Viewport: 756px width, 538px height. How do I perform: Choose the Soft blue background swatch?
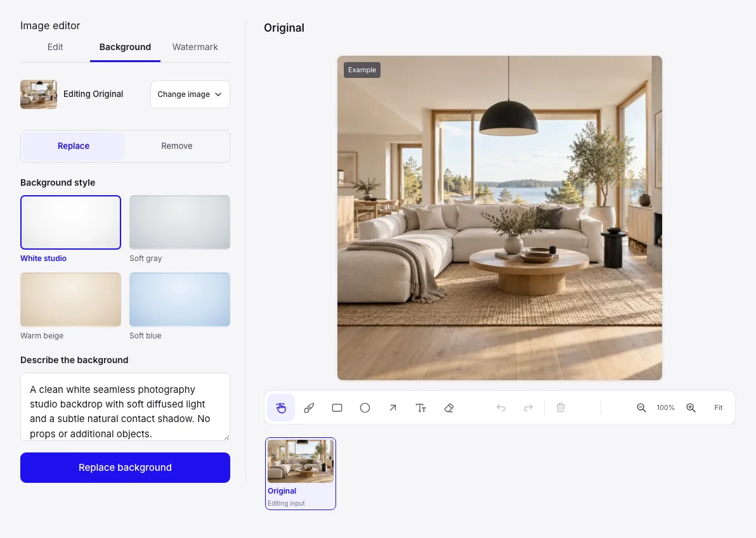[180, 300]
